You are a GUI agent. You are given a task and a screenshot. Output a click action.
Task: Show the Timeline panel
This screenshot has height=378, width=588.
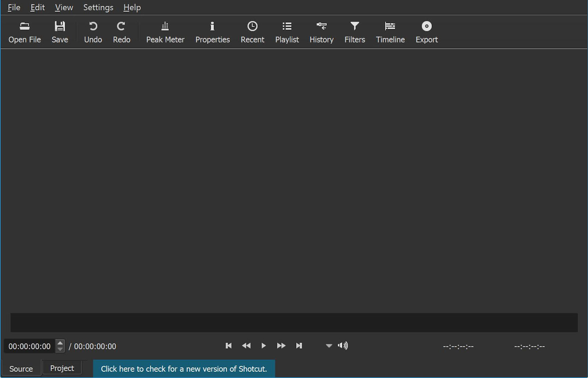[390, 32]
